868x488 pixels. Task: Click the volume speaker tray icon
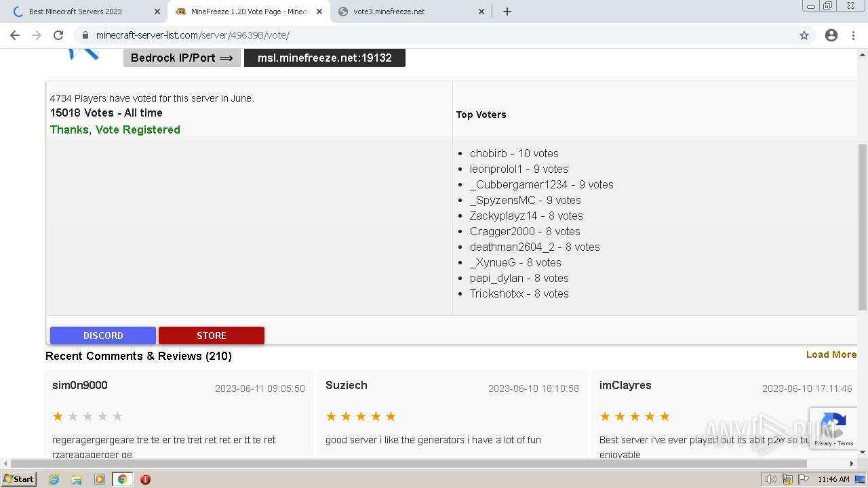point(771,479)
